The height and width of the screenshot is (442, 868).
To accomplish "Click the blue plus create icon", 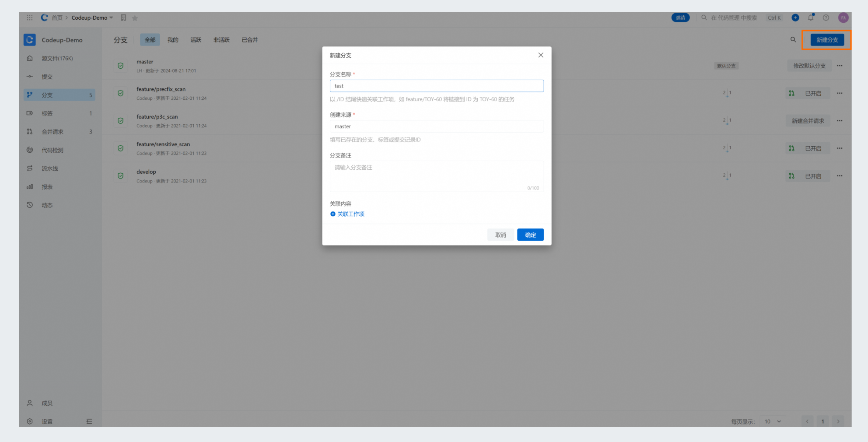I will pos(795,18).
